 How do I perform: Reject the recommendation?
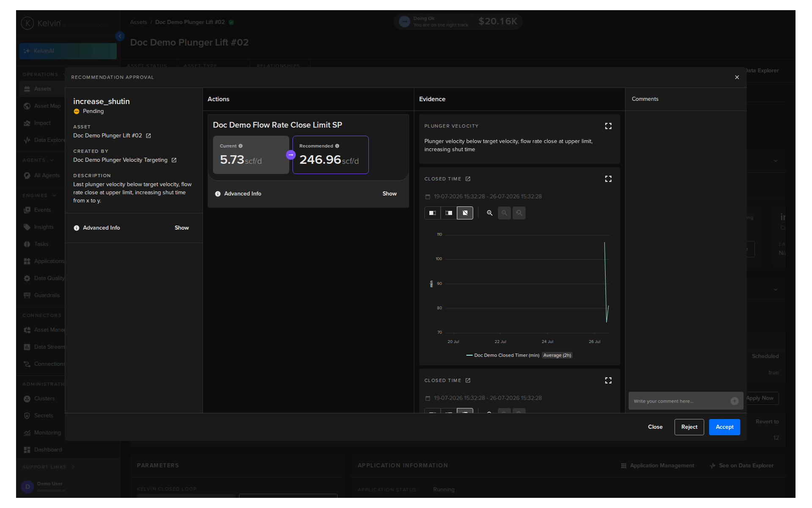[689, 427]
